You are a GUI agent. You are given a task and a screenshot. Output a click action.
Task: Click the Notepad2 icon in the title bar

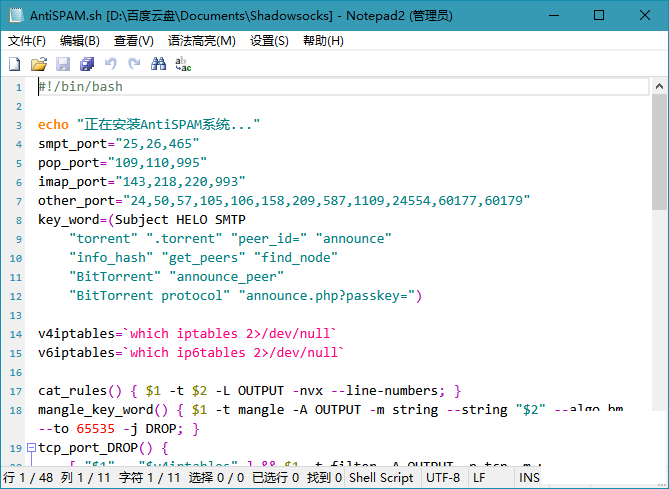[17, 15]
